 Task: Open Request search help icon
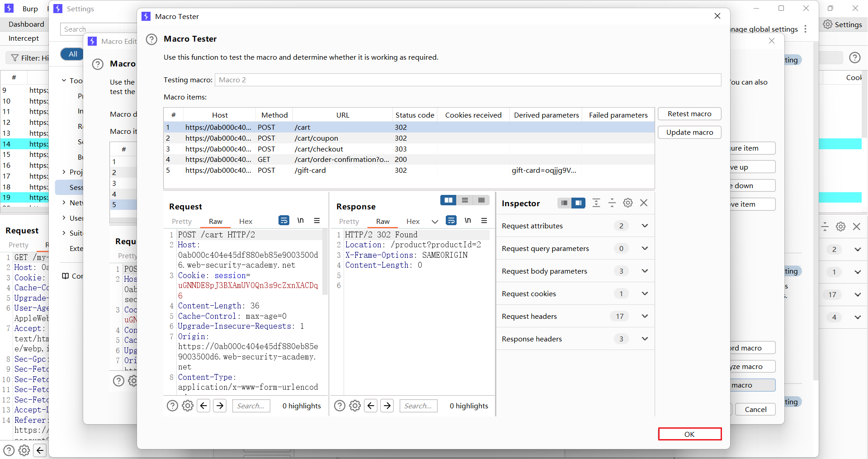click(172, 406)
